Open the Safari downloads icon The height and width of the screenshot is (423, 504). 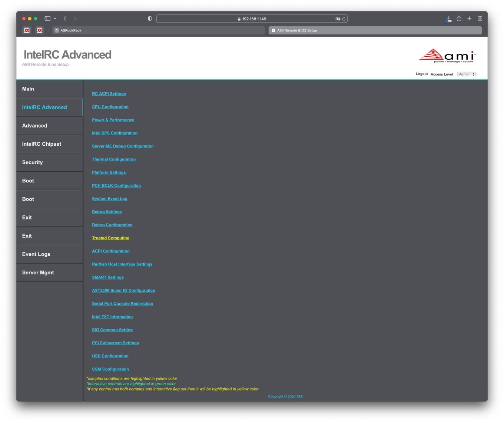click(x=448, y=19)
